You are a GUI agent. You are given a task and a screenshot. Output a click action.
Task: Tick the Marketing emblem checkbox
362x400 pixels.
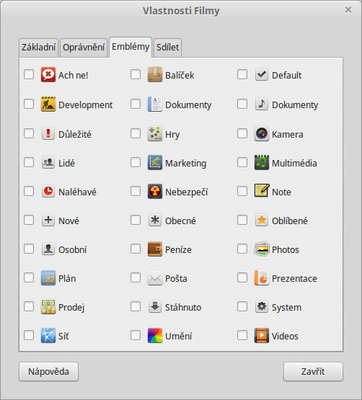coord(135,162)
